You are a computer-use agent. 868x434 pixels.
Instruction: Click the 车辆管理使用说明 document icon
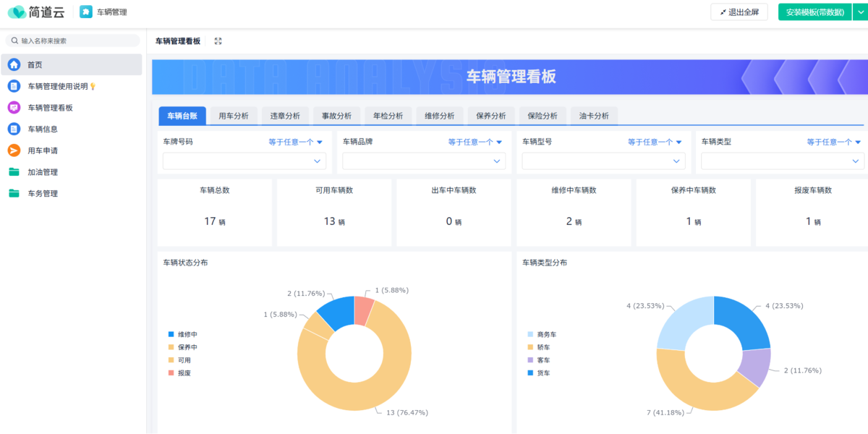point(14,86)
